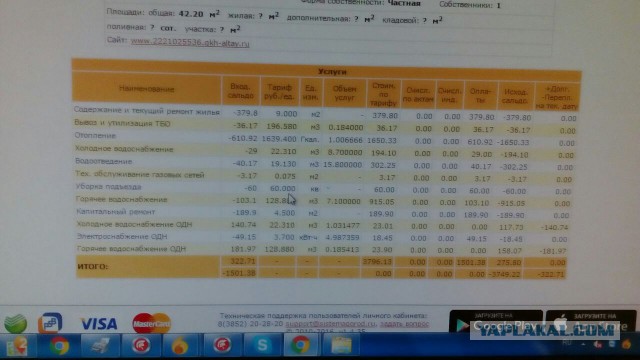Click the 'Тариф руб./ед.' column header
Screen dimensions: 640x360
click(280, 92)
